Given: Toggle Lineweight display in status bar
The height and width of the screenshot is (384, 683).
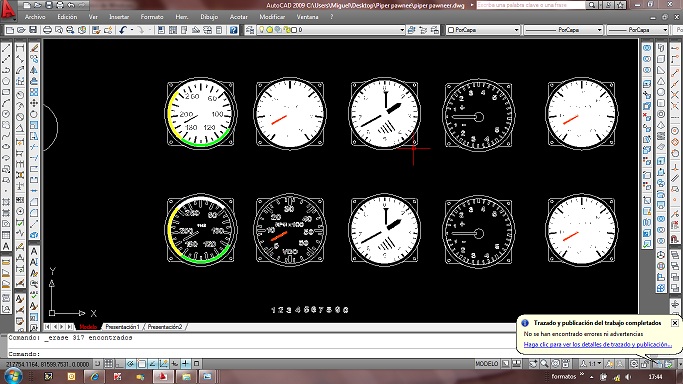Looking at the screenshot, I should click(186, 364).
